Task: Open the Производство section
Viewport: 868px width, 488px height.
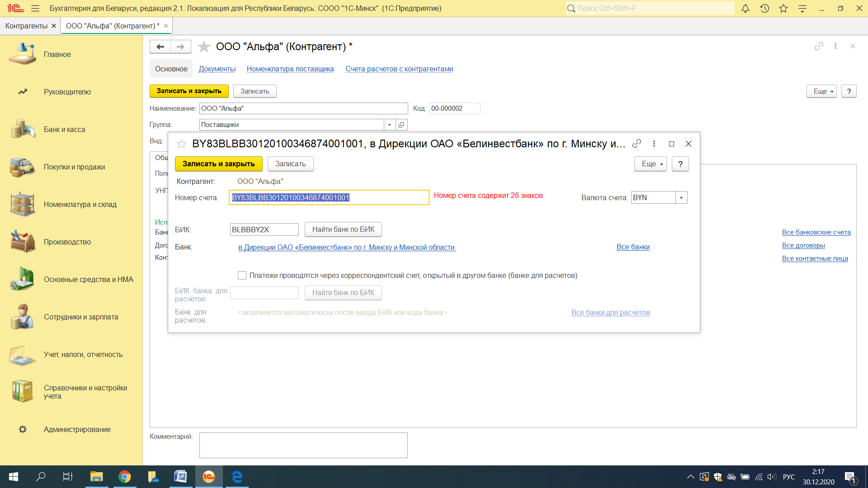Action: tap(67, 242)
